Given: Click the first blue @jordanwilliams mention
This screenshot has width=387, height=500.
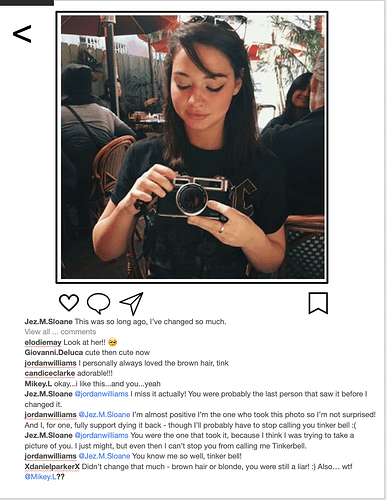Looking at the screenshot, I should pyautogui.click(x=101, y=394).
